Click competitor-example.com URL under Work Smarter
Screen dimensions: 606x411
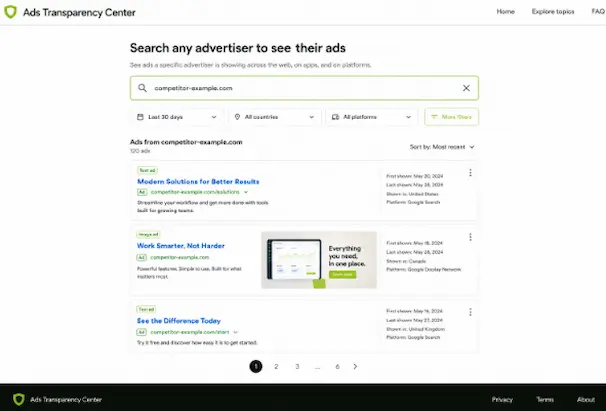click(x=180, y=258)
